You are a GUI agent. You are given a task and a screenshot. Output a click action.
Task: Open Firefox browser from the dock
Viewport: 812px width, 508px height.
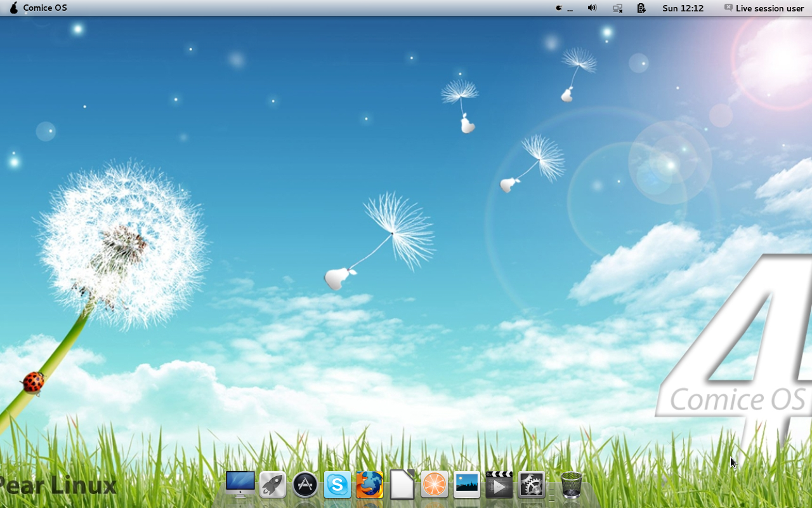(370, 485)
